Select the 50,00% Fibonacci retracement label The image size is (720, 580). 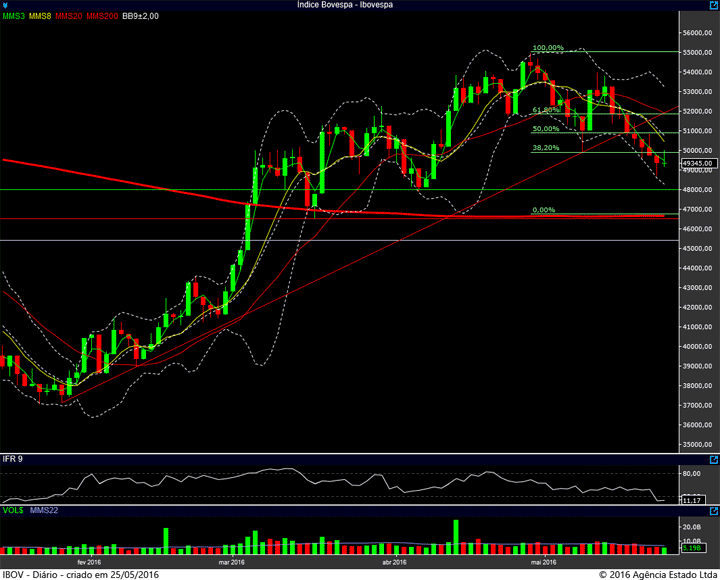click(x=546, y=129)
